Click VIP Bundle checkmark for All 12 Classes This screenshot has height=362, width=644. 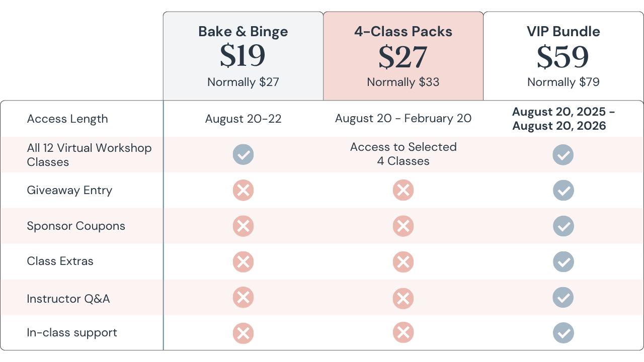563,154
